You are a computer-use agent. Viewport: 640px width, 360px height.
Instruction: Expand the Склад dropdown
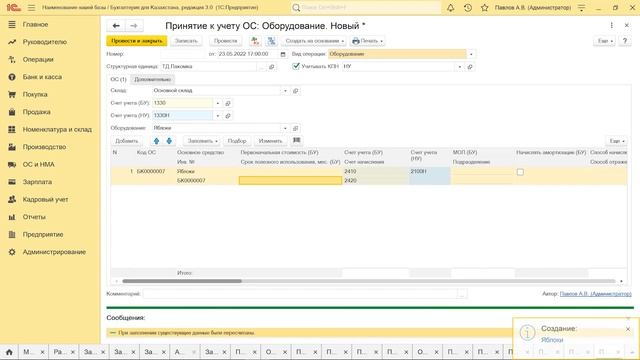tap(285, 91)
